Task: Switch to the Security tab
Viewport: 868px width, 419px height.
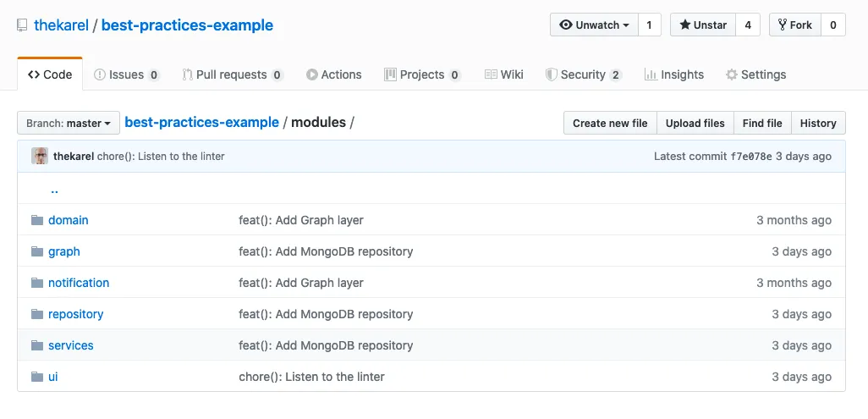Action: [x=584, y=74]
